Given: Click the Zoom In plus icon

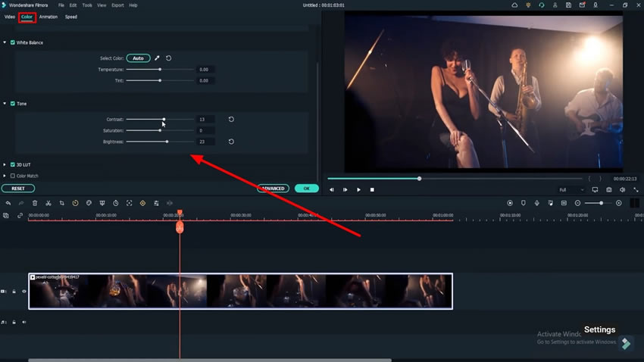Looking at the screenshot, I should (618, 203).
